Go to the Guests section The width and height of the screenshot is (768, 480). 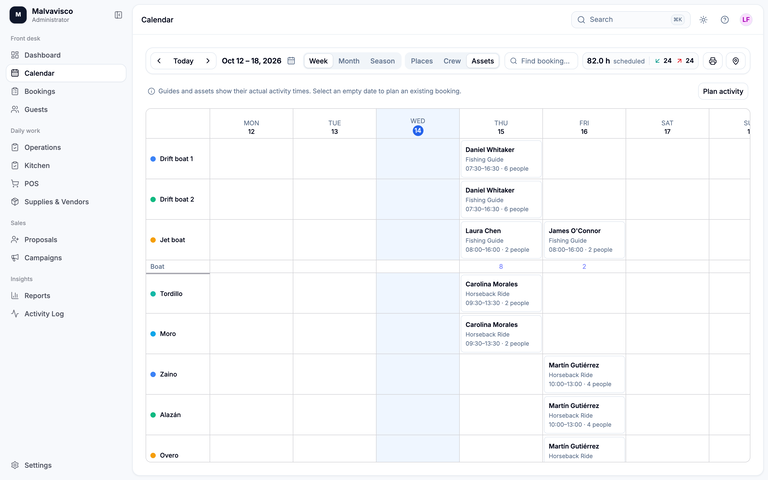click(x=66, y=109)
